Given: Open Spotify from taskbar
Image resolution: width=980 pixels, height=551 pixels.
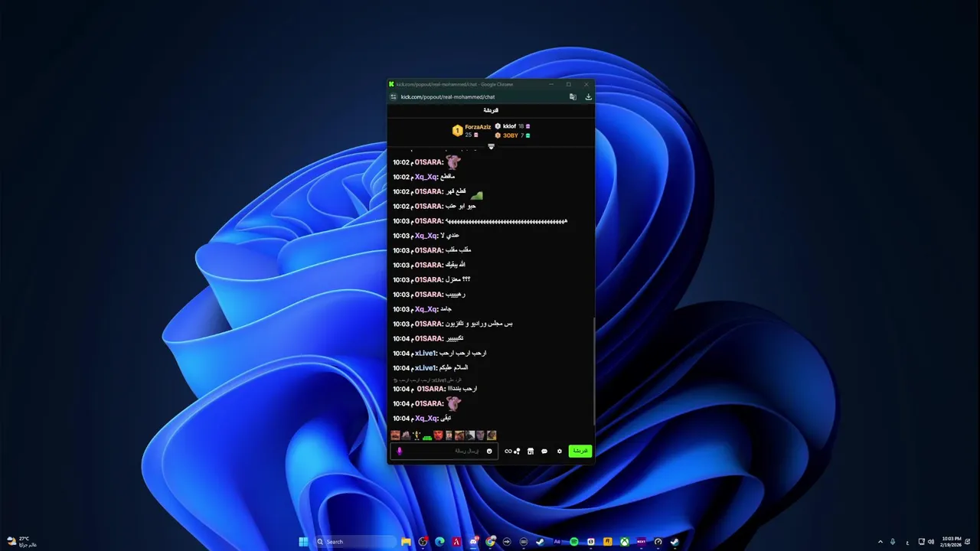Looking at the screenshot, I should pyautogui.click(x=573, y=542).
